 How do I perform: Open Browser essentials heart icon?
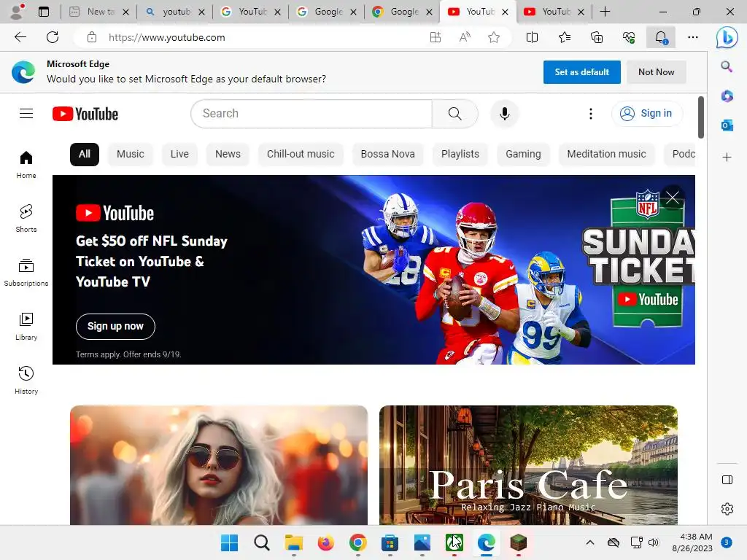coord(629,37)
